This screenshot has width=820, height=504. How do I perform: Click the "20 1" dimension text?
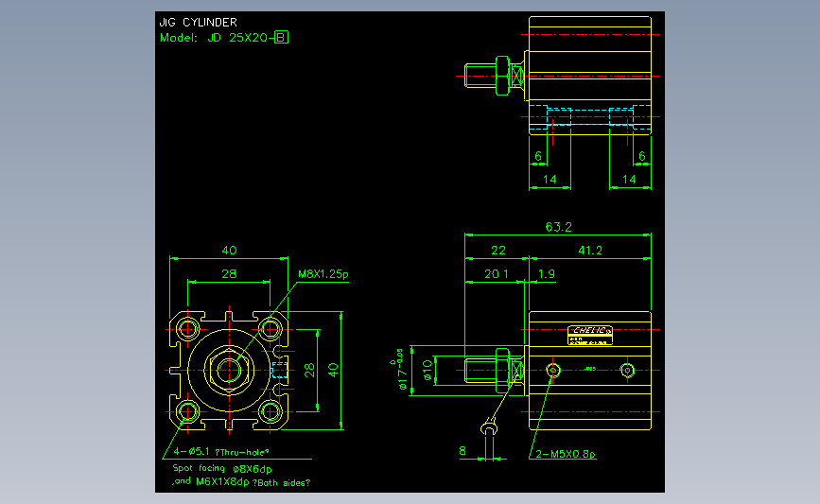coord(497,274)
